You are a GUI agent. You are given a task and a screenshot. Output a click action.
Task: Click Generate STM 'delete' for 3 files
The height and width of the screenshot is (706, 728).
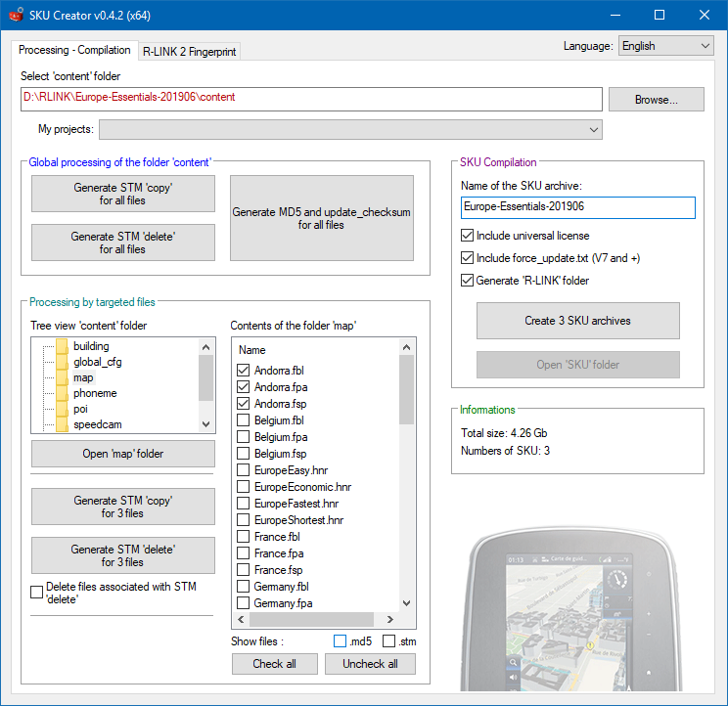point(123,555)
